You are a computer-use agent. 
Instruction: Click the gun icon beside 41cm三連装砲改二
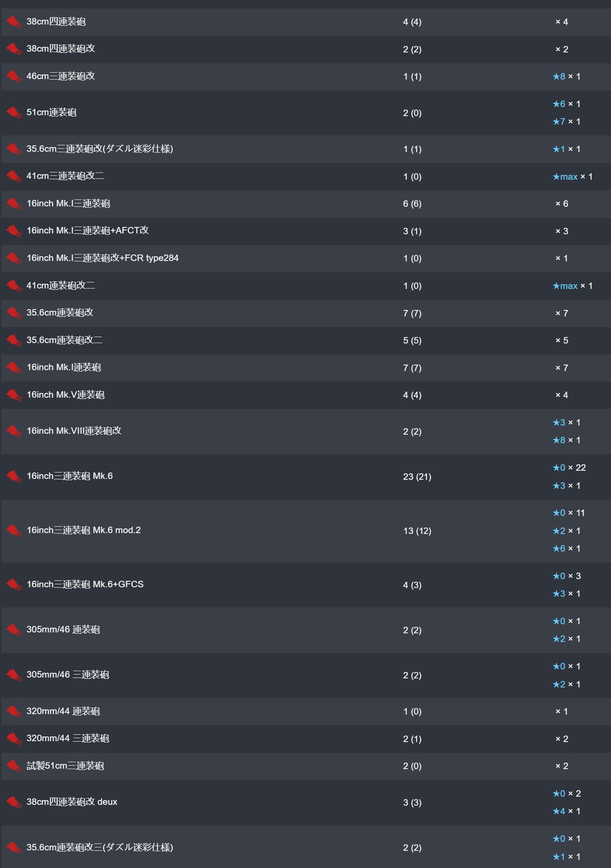click(x=14, y=176)
